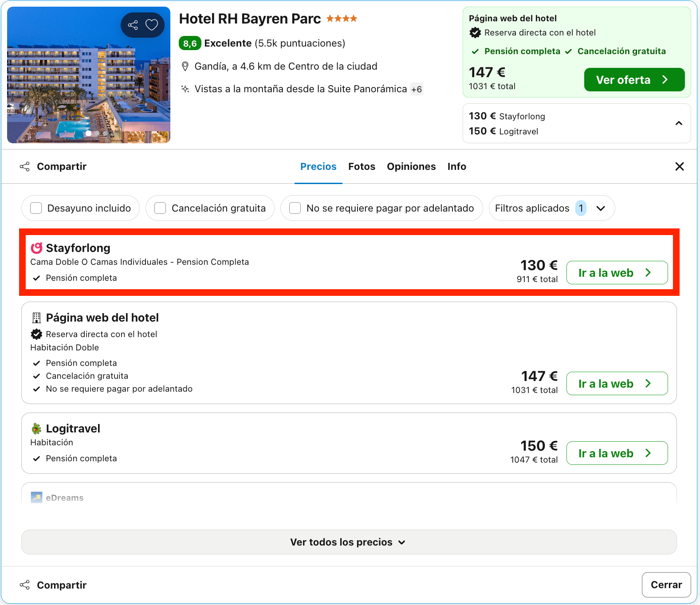Click the 1047 € total text
This screenshot has width=700, height=605.
(534, 460)
